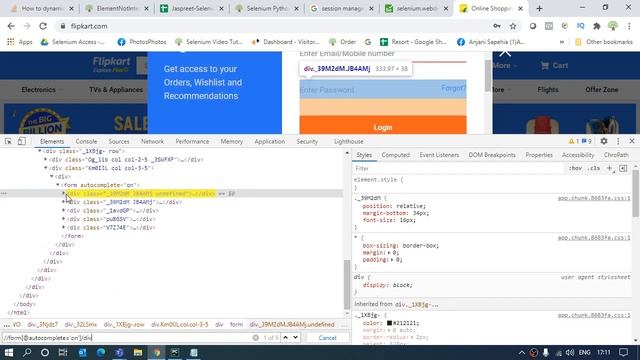640x360 pixels.
Task: Click the Offer Zone menu link
Action: pos(602,89)
